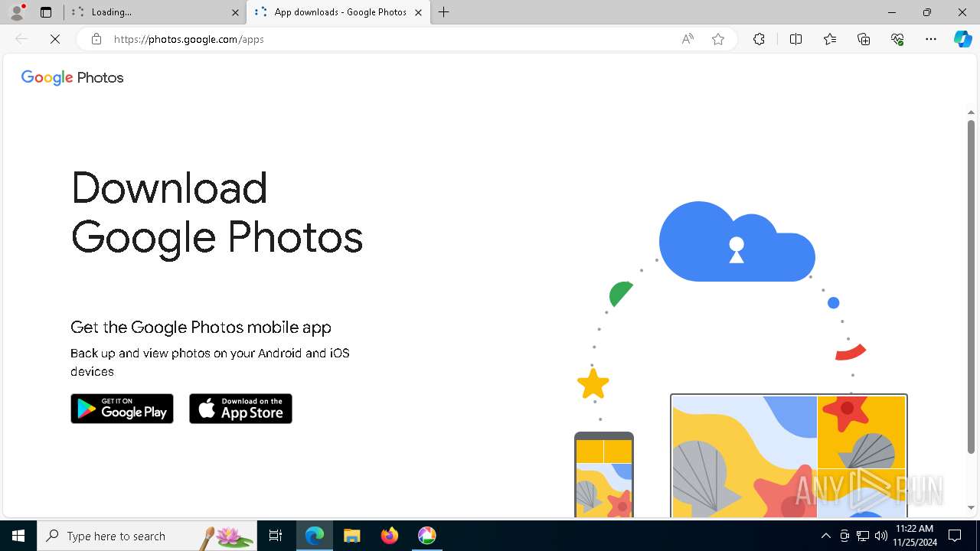Switch to the Loading... tab
The width and height of the screenshot is (980, 551).
click(155, 12)
